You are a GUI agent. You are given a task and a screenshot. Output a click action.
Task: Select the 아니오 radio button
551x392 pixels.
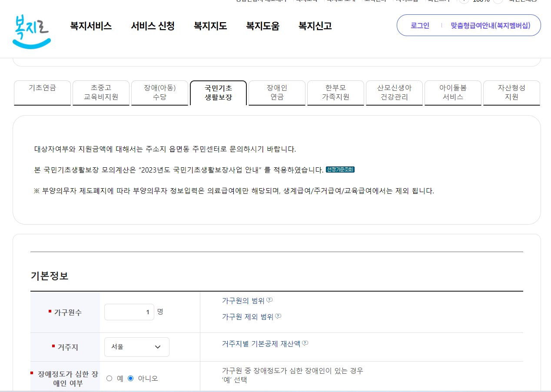click(x=131, y=378)
